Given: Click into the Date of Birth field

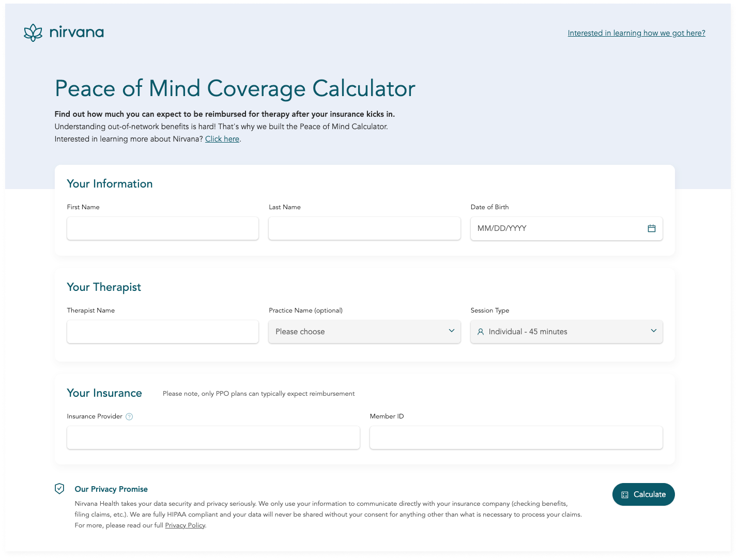Looking at the screenshot, I should (x=566, y=228).
